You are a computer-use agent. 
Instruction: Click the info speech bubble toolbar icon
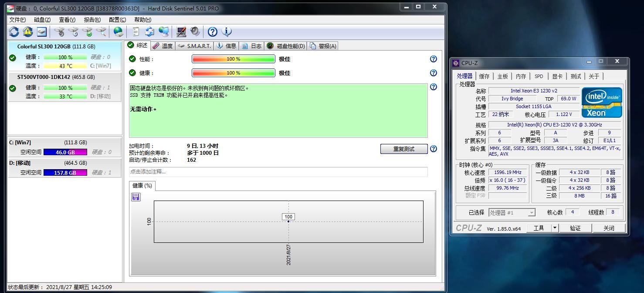coord(227,32)
